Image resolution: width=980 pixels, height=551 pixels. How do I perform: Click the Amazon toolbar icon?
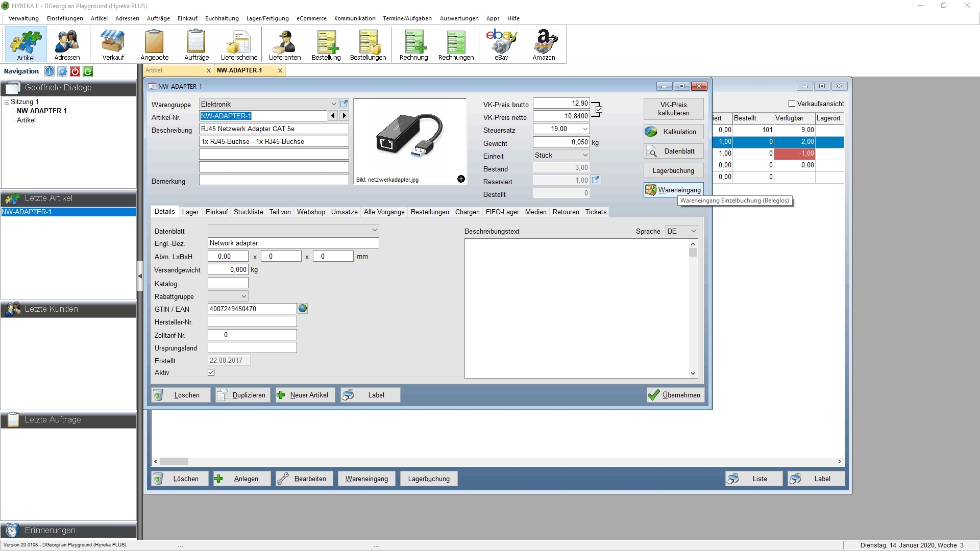[x=544, y=45]
